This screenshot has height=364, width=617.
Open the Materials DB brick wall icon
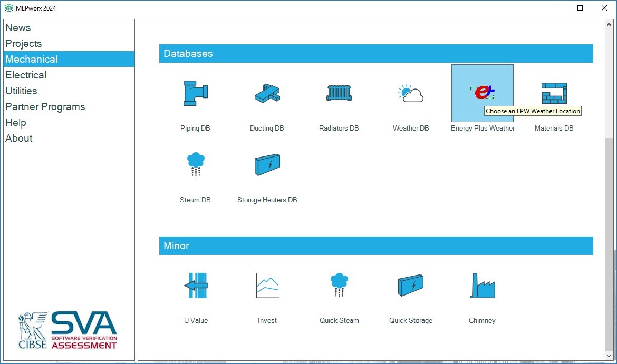pos(554,93)
